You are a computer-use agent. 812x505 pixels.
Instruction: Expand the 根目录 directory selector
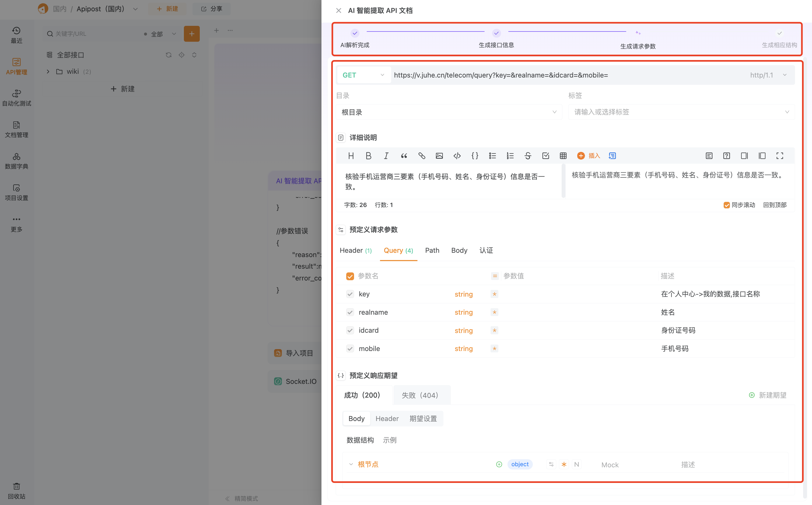pyautogui.click(x=449, y=112)
